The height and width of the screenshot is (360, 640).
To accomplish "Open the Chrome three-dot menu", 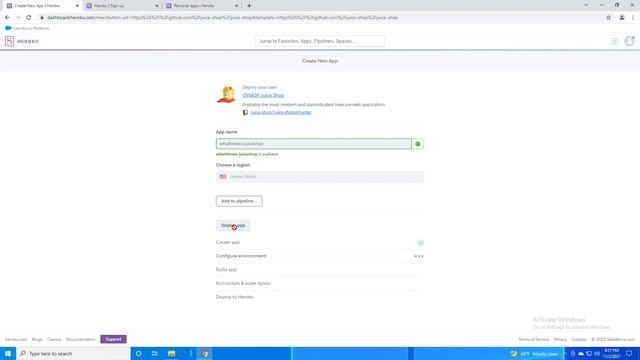I will coord(633,18).
